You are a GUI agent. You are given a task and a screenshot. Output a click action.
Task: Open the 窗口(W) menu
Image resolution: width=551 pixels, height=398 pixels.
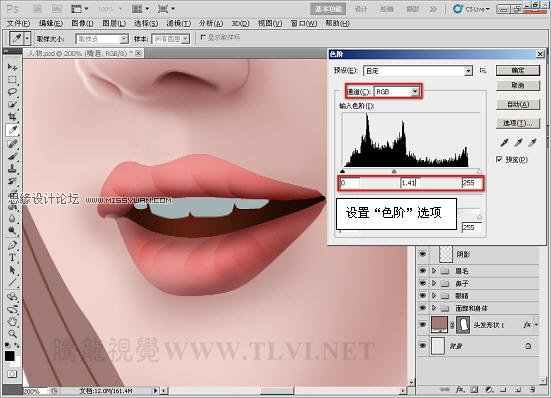(304, 23)
